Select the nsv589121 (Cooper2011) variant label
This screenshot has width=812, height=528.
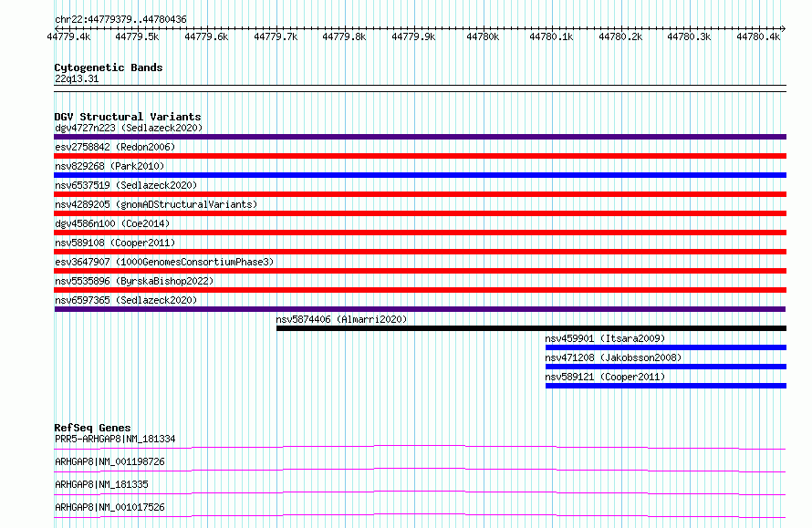point(605,377)
